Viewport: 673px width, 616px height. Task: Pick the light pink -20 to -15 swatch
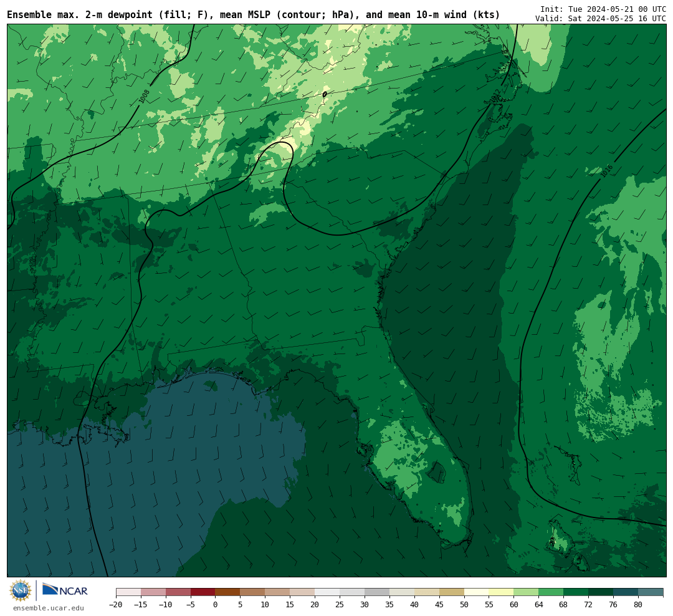[x=128, y=592]
